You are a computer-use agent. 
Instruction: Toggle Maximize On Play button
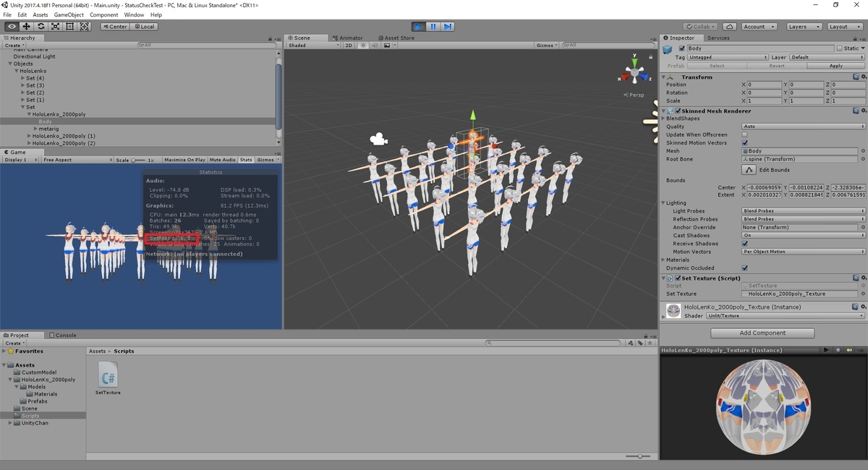184,160
